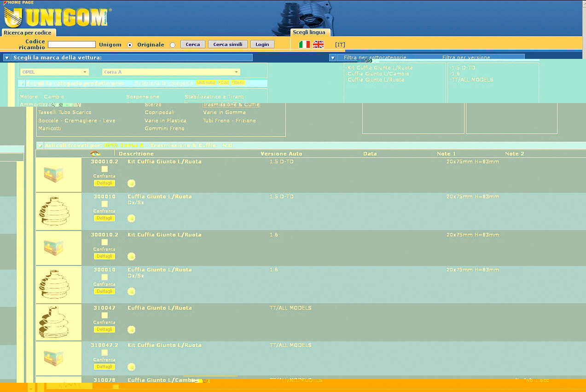Viewport: 586px width, 392px height.
Task: Open Dettagli for 300010.2 version 1.5 D-TD
Action: tap(104, 183)
